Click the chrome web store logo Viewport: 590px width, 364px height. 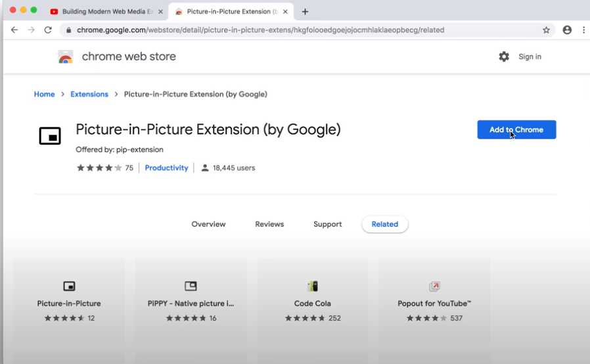tap(66, 57)
